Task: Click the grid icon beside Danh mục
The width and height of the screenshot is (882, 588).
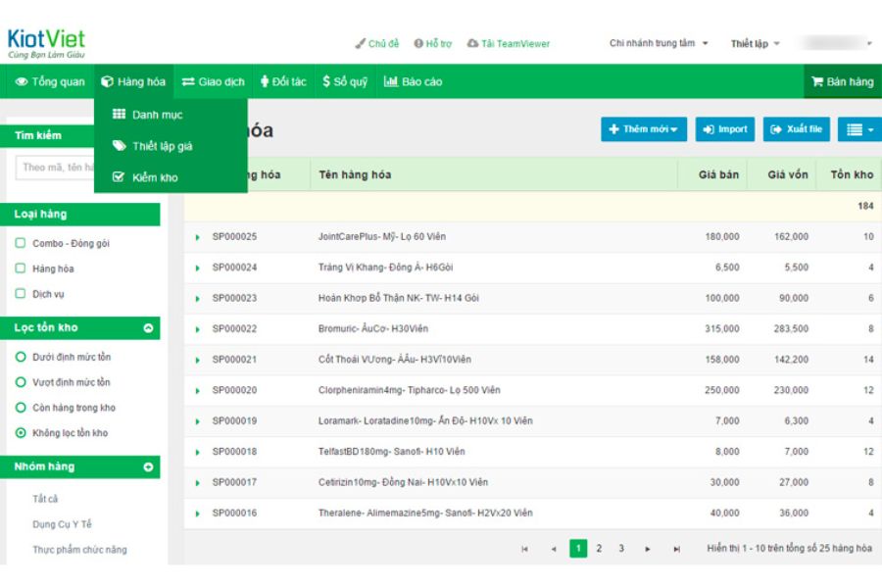Action: click(x=119, y=115)
